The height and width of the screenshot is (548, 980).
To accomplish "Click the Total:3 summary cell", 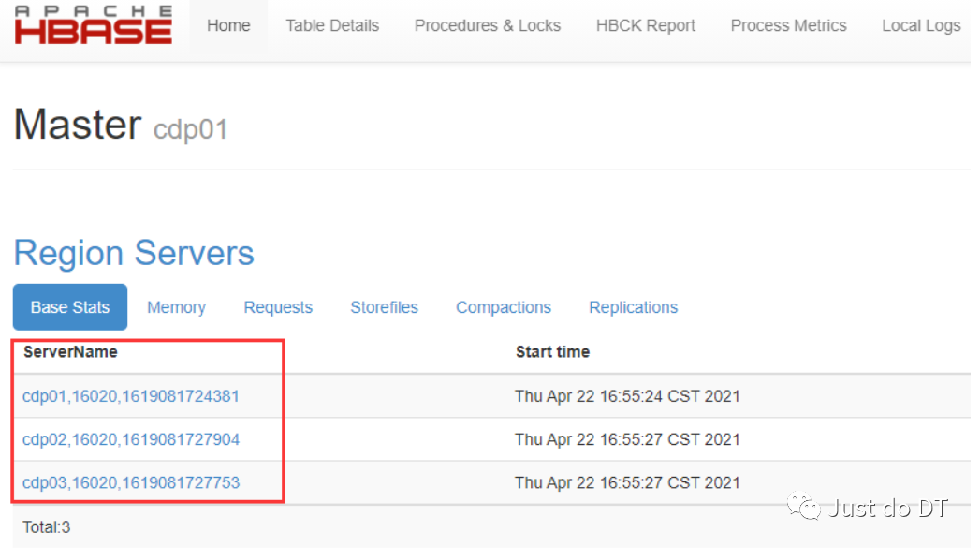I will (x=47, y=527).
